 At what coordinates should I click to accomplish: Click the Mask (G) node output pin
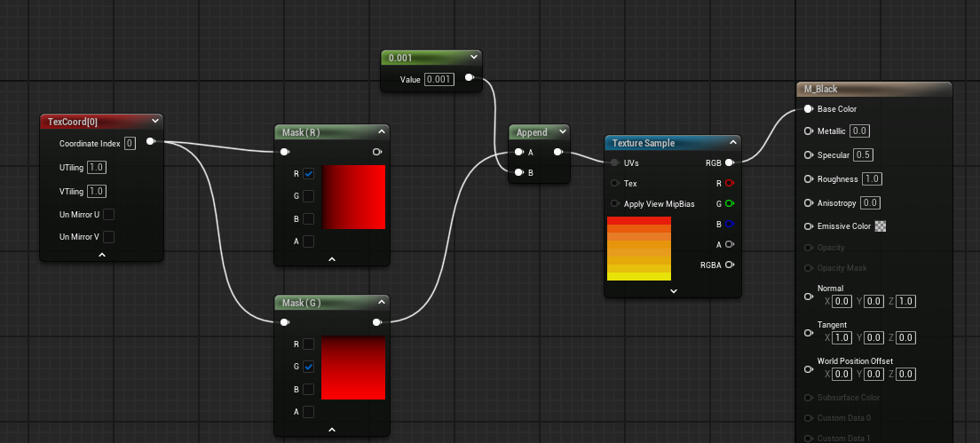(x=377, y=322)
